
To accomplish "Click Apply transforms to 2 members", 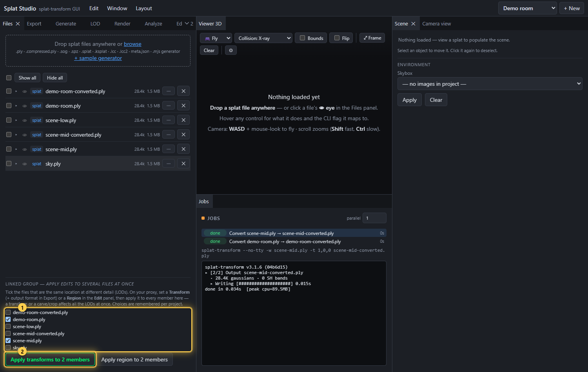I will pos(50,359).
